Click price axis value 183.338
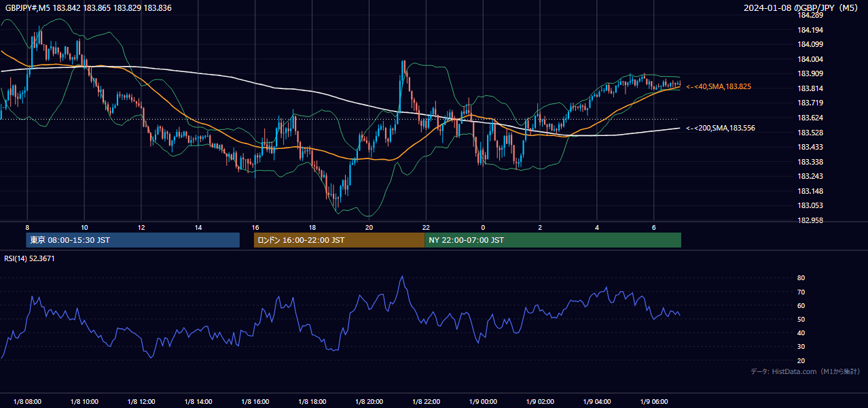Screen dimensions: 868x408 click(810, 162)
